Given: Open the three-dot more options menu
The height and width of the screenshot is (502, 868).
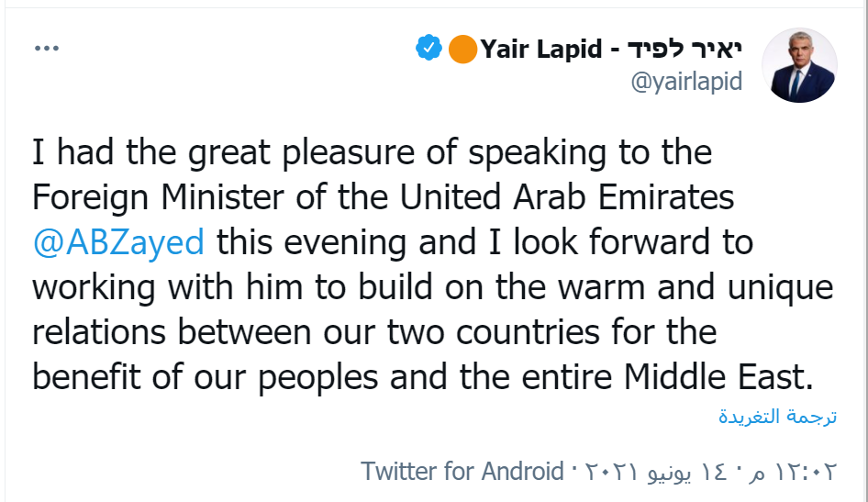Looking at the screenshot, I should pyautogui.click(x=46, y=49).
